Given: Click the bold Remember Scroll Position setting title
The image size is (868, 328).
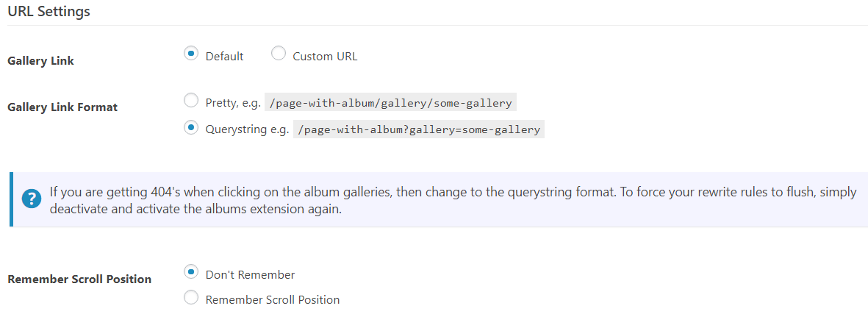Looking at the screenshot, I should tap(79, 279).
